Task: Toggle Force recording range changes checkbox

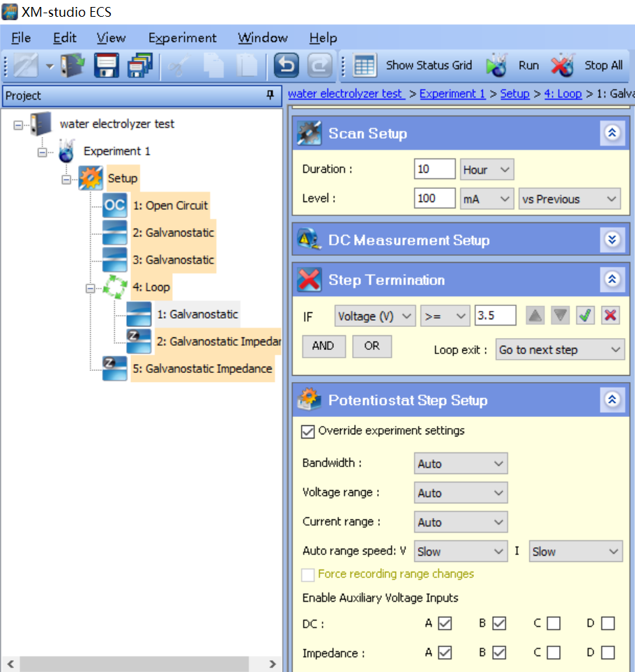Action: 307,574
